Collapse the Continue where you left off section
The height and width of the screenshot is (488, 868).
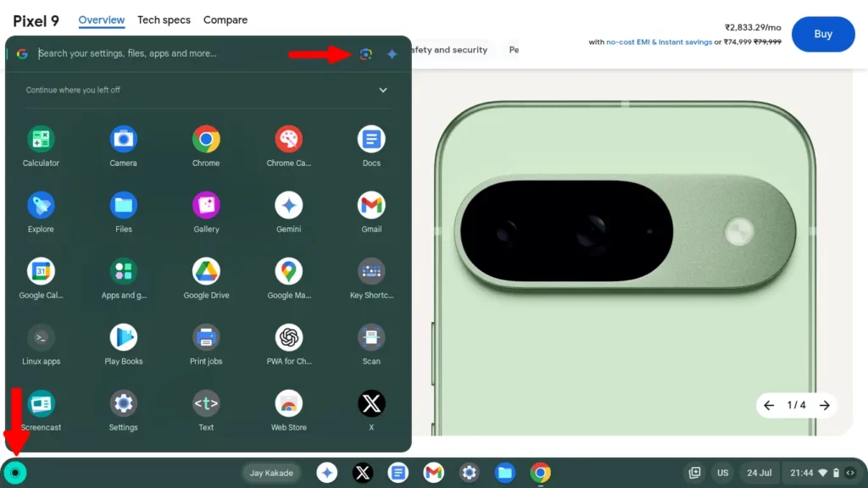[383, 90]
